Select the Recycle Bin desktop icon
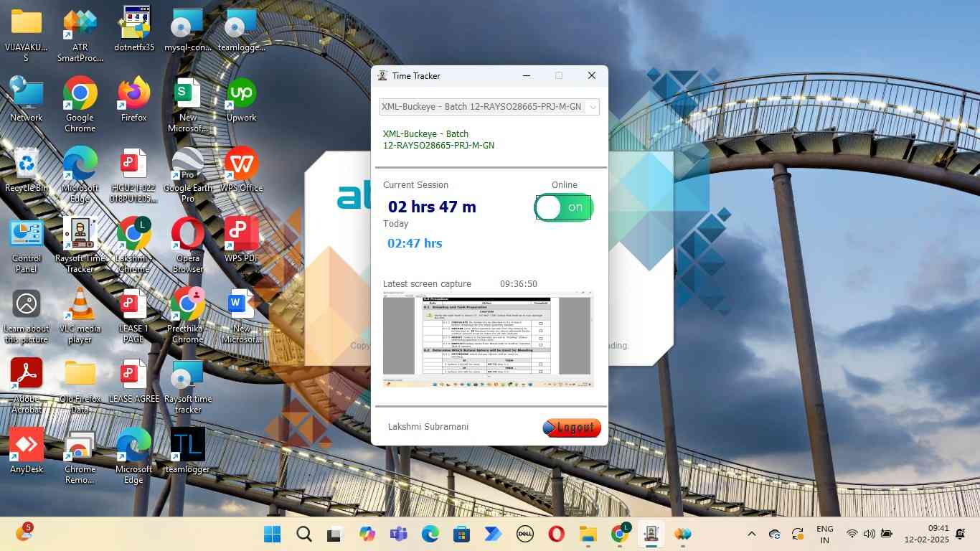 pos(27,170)
